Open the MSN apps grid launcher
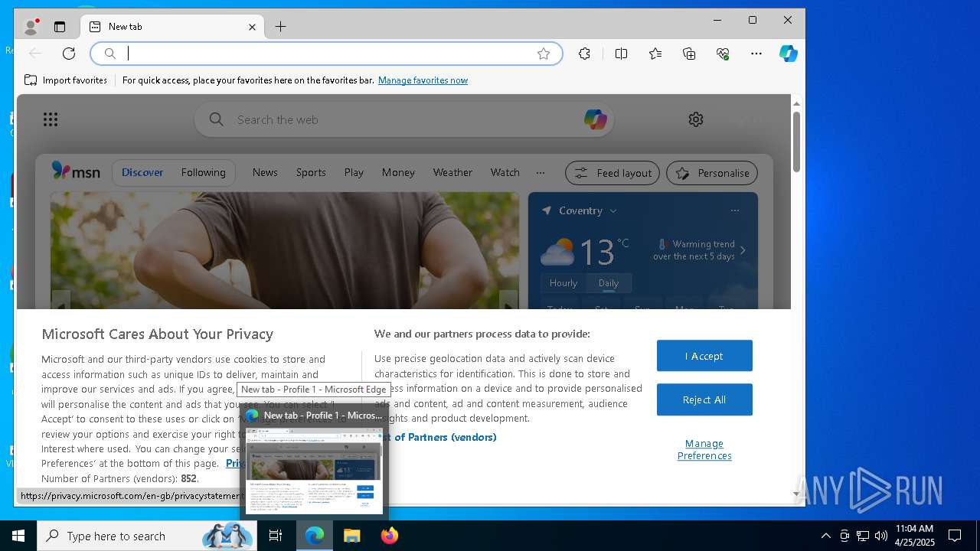Screen dimensions: 980x551 pos(51,119)
